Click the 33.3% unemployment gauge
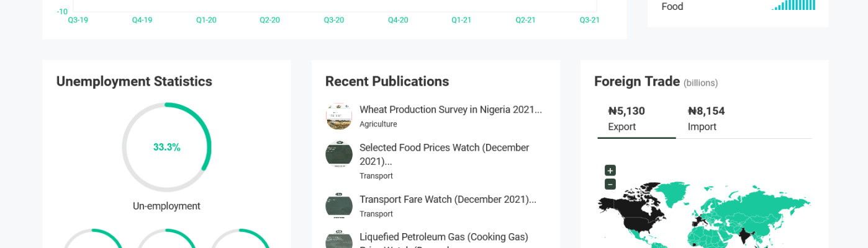868x248 pixels. (166, 148)
